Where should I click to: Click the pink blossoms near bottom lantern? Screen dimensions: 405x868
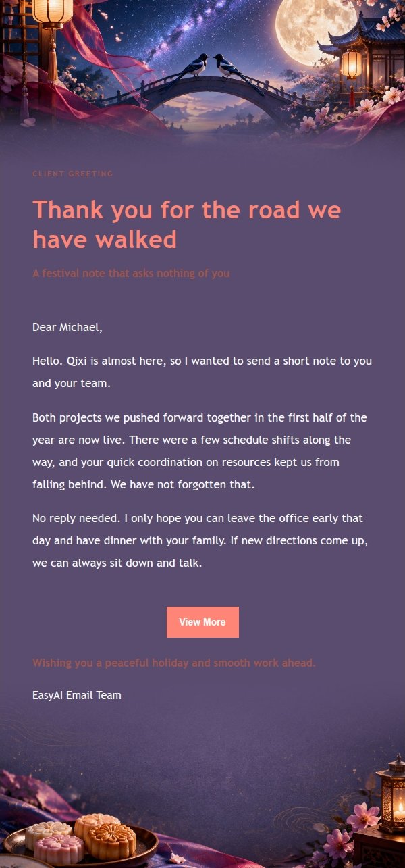(354, 831)
